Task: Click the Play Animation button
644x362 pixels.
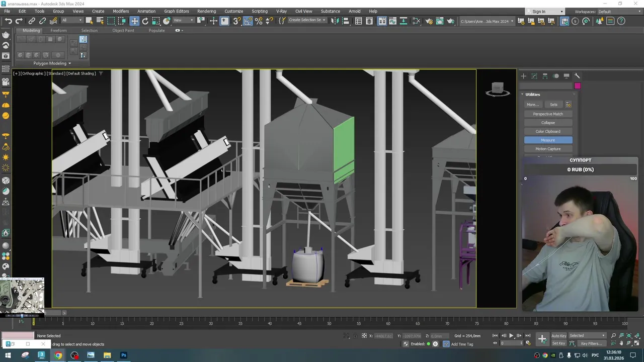Action: click(511, 336)
